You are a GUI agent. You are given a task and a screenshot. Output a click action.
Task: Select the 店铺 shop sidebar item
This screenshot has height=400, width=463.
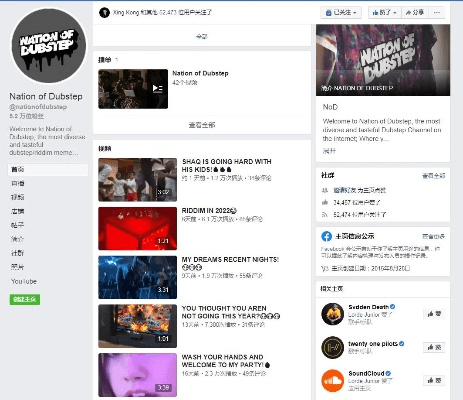18,211
